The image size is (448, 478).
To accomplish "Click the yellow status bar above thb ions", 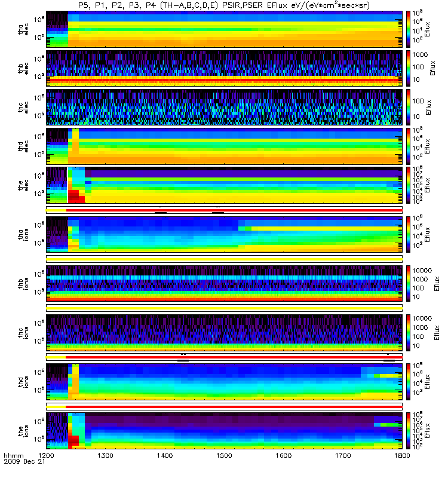I will pos(225,259).
